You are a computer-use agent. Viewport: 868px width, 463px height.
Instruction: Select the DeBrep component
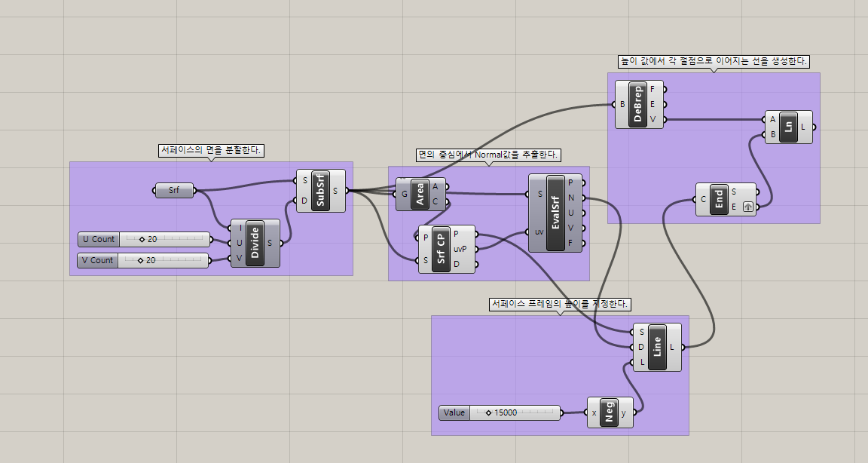click(639, 104)
